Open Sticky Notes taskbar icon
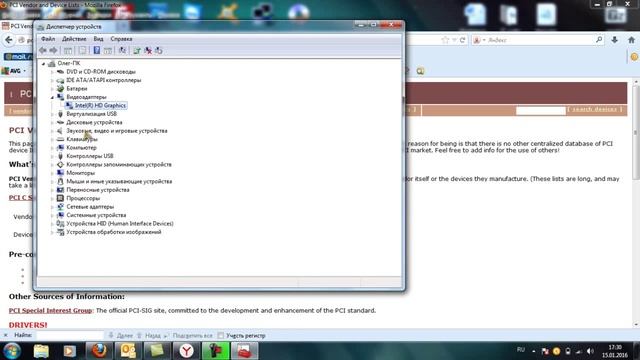The image size is (640, 360). (x=157, y=351)
